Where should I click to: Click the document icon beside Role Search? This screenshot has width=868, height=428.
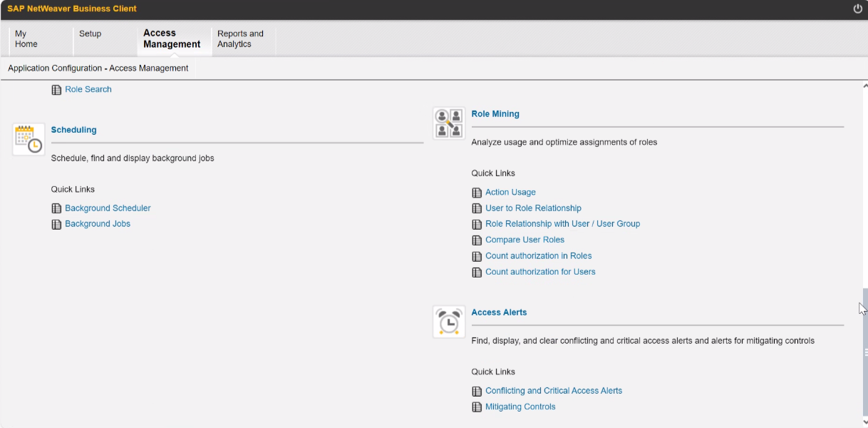coord(56,90)
